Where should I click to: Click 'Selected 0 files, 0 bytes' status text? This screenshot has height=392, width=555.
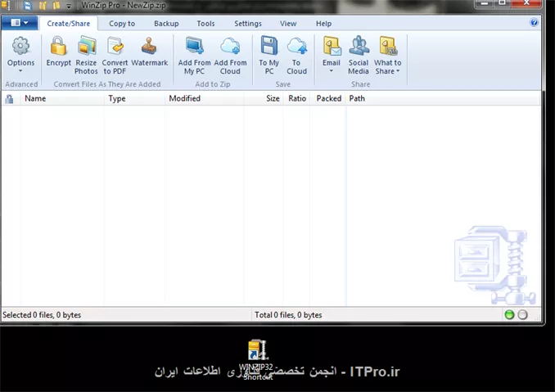point(42,315)
